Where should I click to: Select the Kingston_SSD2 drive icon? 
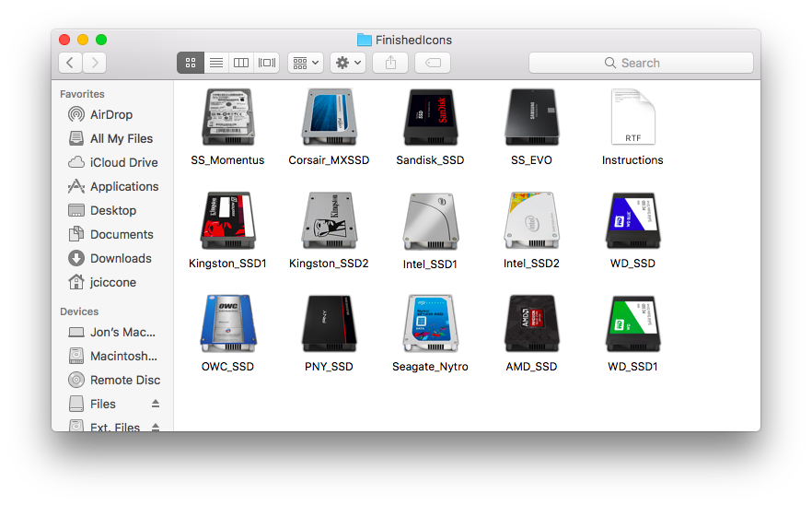[x=330, y=220]
